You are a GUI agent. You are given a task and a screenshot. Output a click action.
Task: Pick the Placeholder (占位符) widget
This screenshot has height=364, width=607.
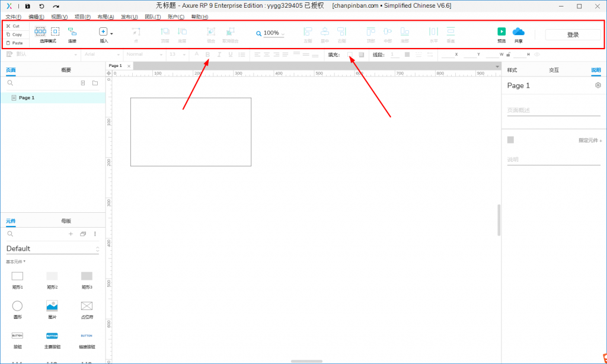point(87,306)
